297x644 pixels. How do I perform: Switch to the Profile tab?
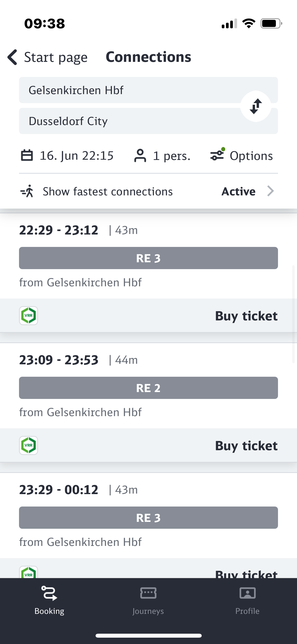247,600
